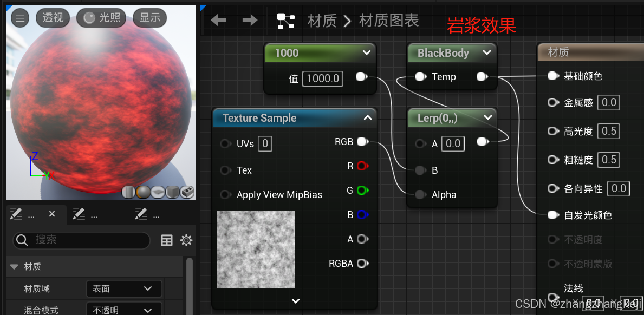Viewport: 644px width, 315px height.
Task: Select the custom mesh preview icon
Action: tap(187, 192)
